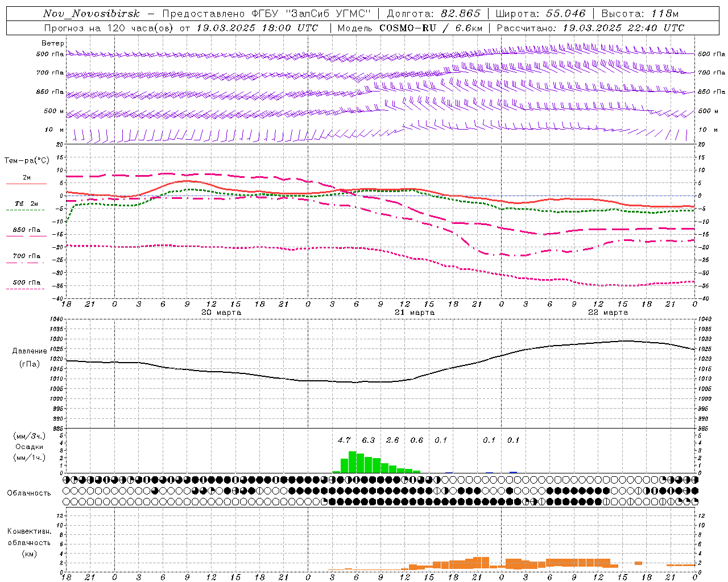
Task: Click the 700 гПа temperature legend entry
Action: coord(27,256)
